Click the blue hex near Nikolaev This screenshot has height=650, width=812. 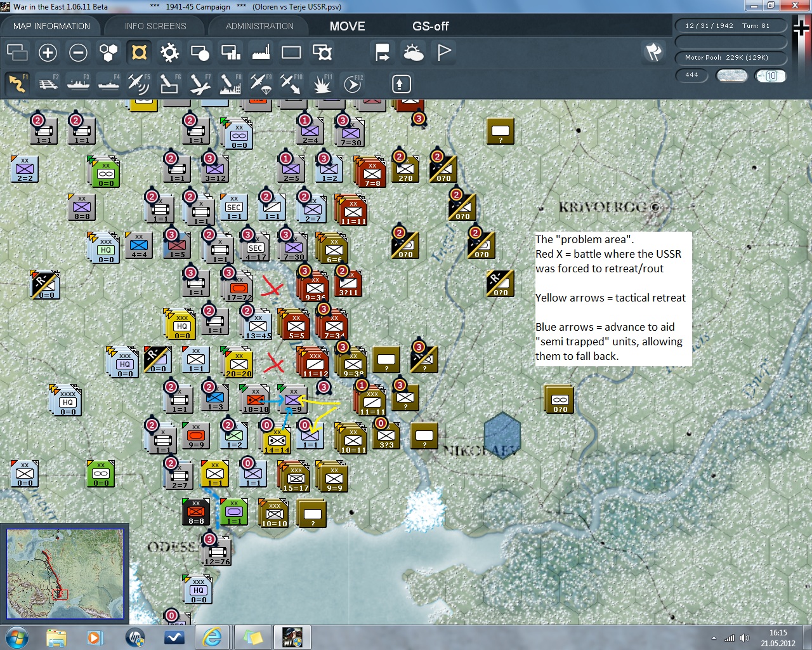(x=502, y=435)
